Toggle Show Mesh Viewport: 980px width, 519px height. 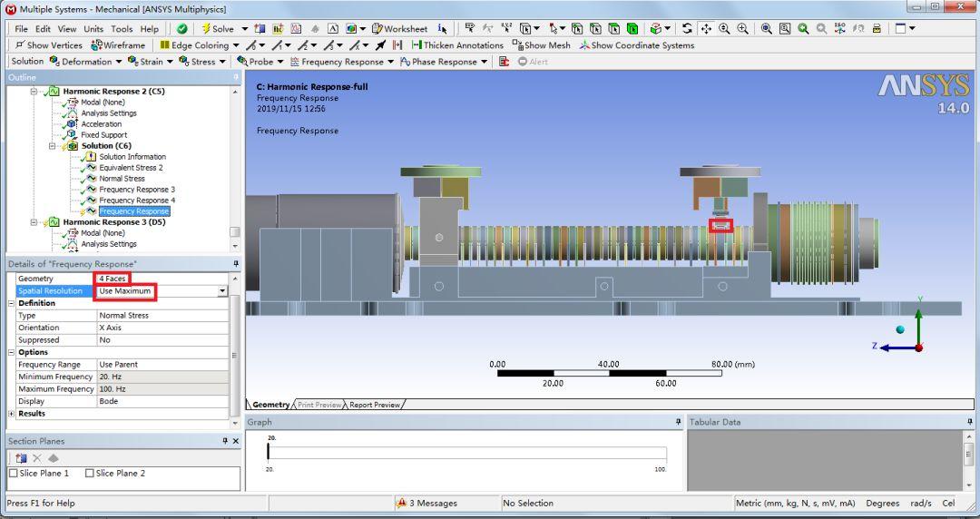coord(541,45)
